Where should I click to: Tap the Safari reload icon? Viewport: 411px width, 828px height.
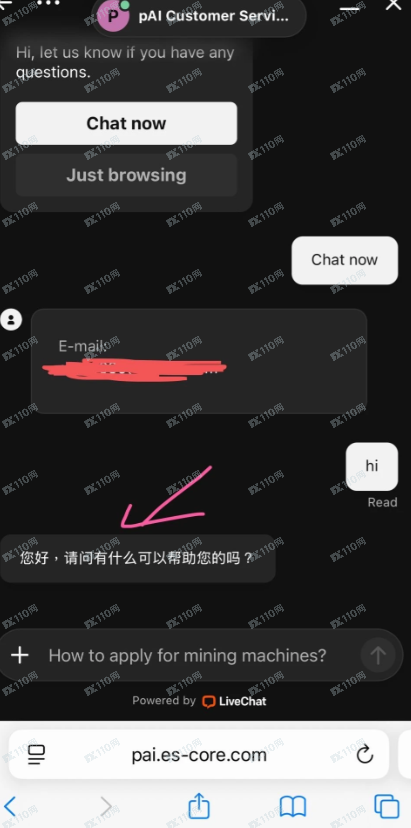365,755
